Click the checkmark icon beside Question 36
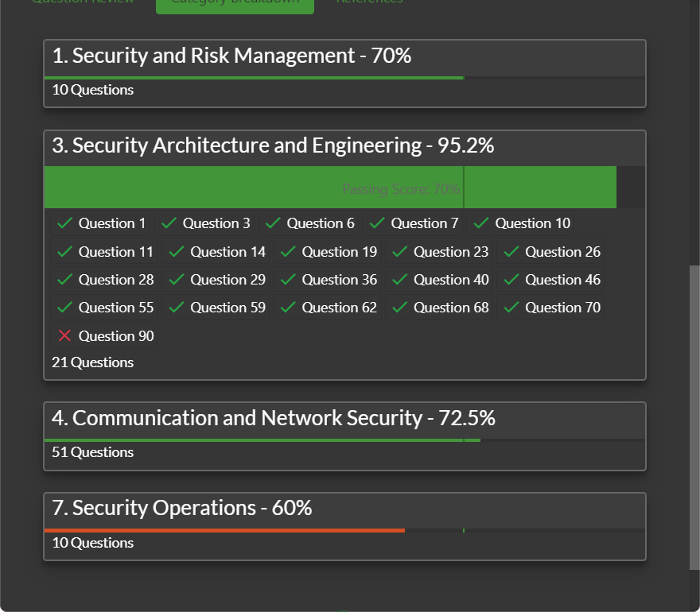The width and height of the screenshot is (700, 612). point(288,280)
